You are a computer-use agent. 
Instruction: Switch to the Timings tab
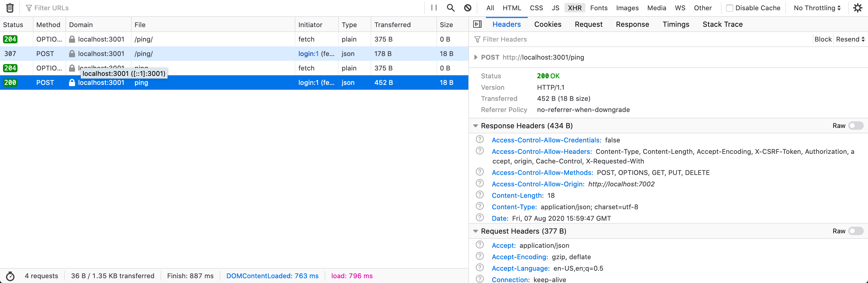coord(676,24)
